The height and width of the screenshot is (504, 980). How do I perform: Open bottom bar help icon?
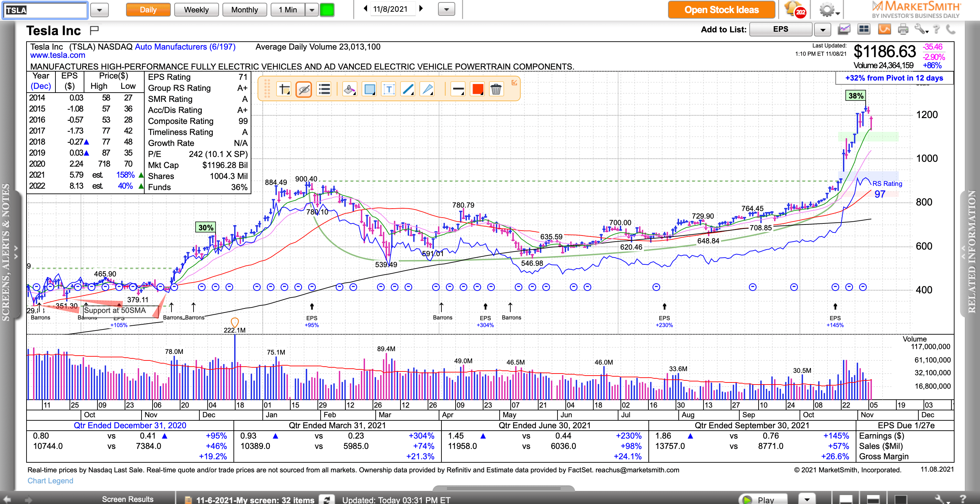963,499
